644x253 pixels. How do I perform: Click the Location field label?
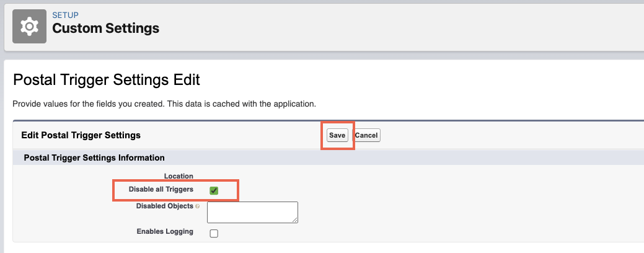[179, 176]
